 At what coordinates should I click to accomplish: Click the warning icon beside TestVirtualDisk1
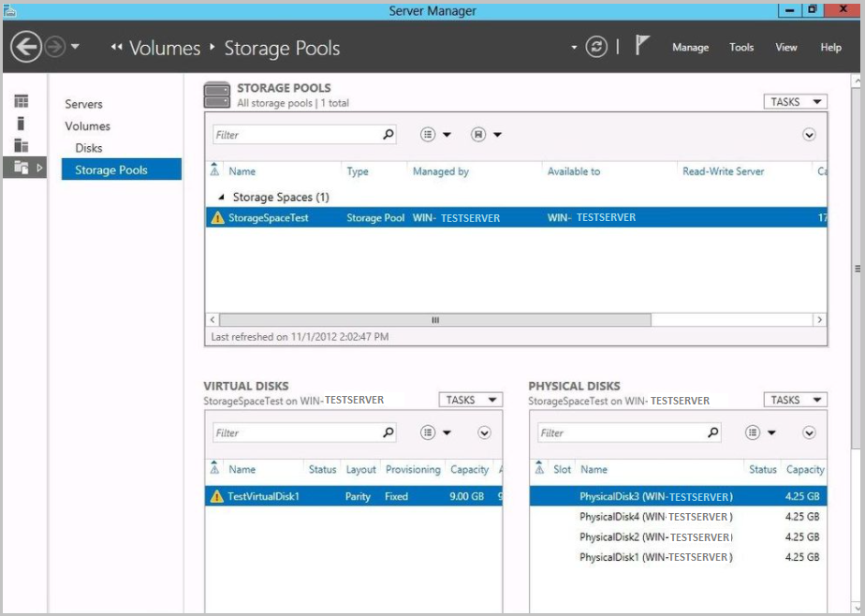click(217, 496)
